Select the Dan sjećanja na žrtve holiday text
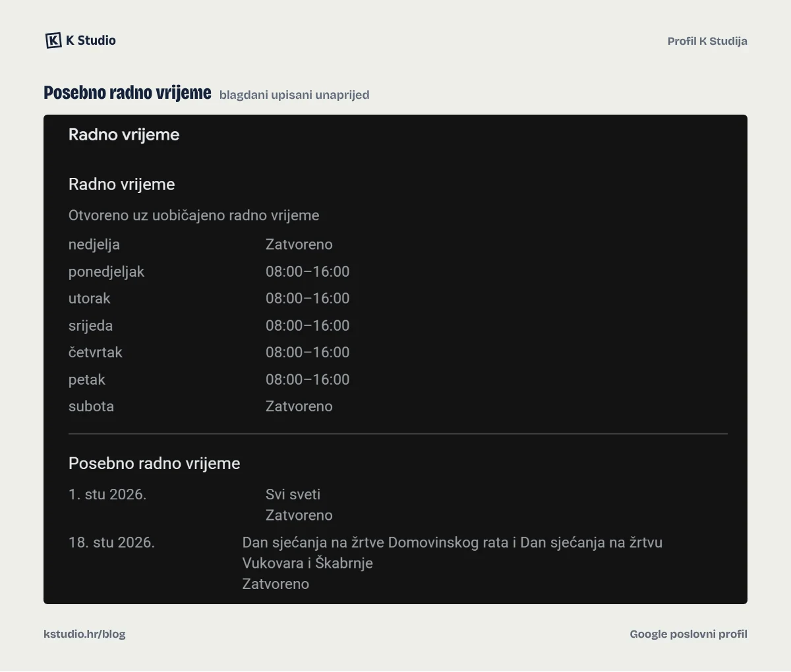 coord(452,553)
